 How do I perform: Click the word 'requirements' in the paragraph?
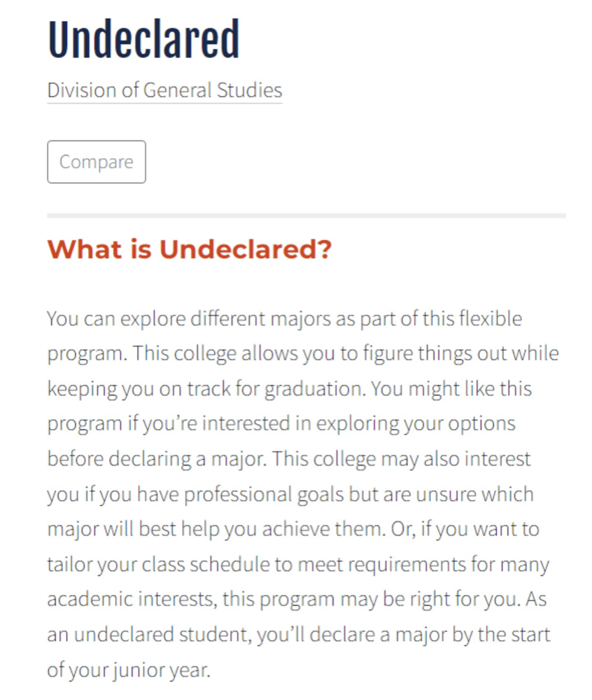[407, 565]
